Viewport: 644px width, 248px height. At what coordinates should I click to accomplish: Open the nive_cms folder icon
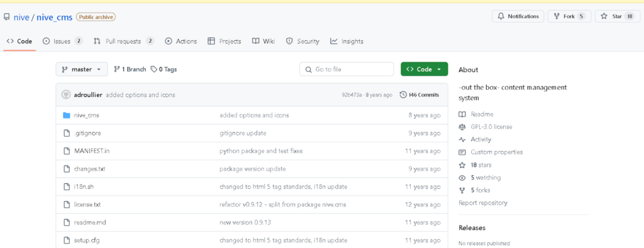pyautogui.click(x=67, y=115)
